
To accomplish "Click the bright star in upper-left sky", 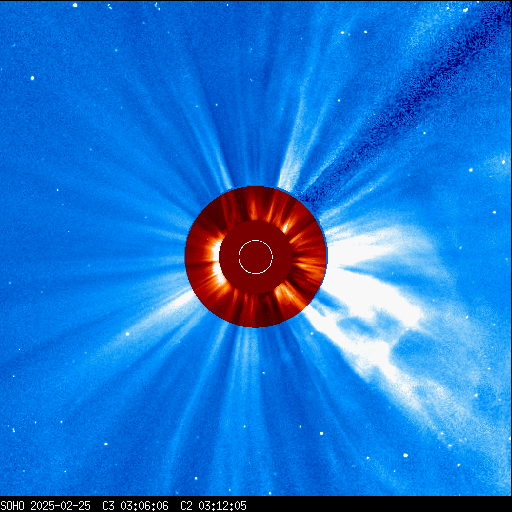I will pos(32,78).
